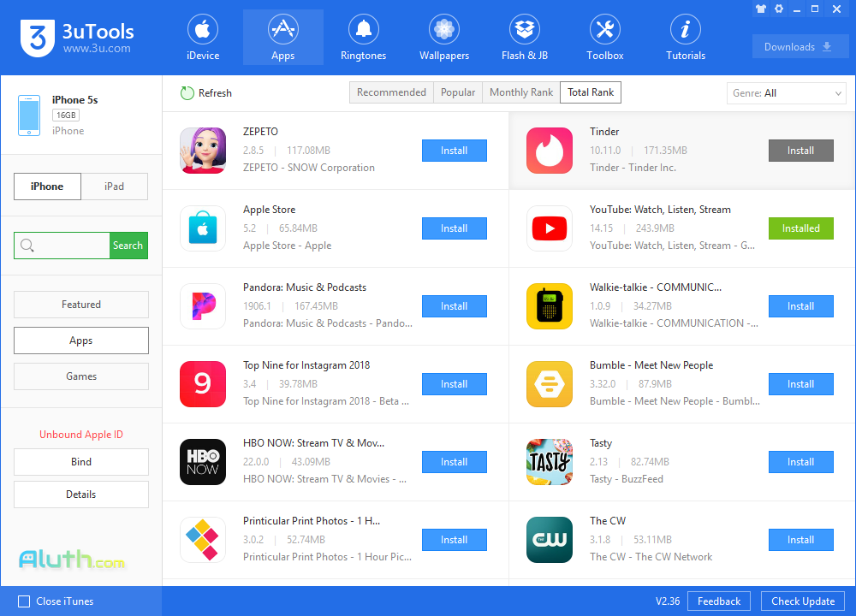Expand the Genre dropdown
The height and width of the screenshot is (616, 856).
[786, 93]
